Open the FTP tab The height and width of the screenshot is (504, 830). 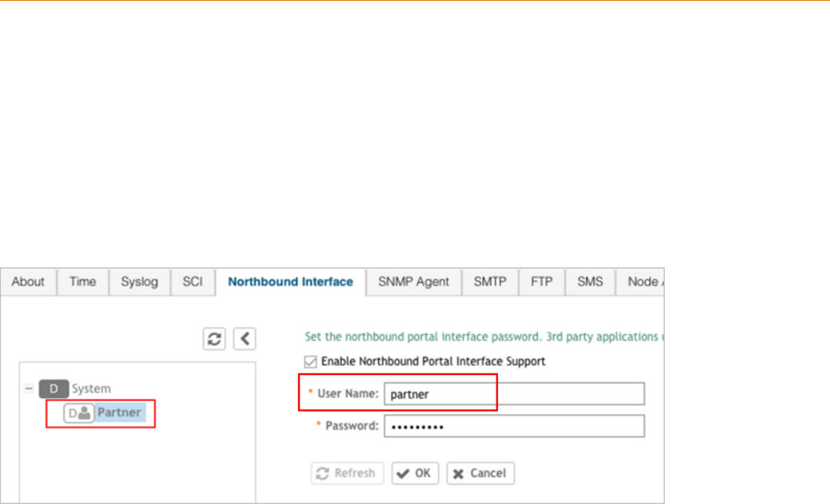(542, 282)
